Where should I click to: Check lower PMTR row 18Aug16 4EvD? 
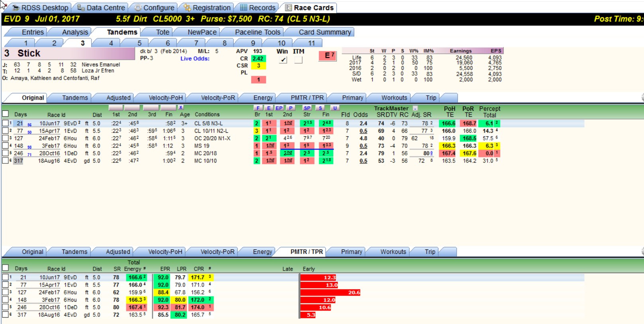coord(5,314)
